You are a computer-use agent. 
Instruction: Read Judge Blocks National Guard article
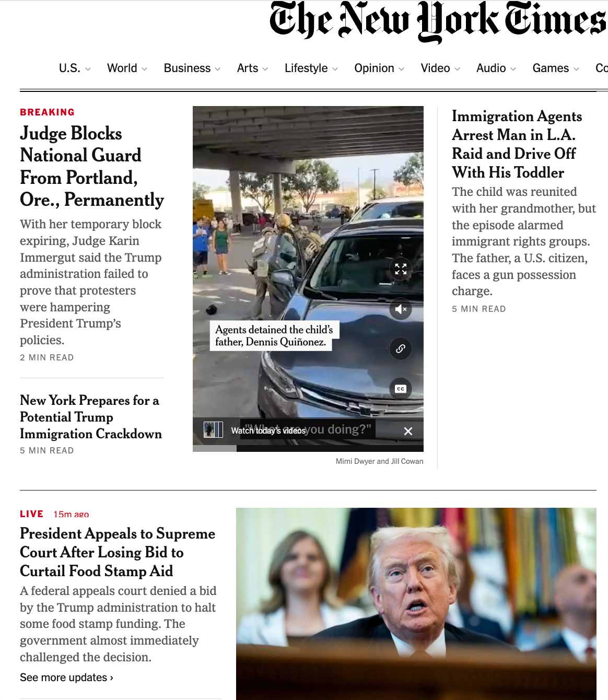tap(92, 167)
